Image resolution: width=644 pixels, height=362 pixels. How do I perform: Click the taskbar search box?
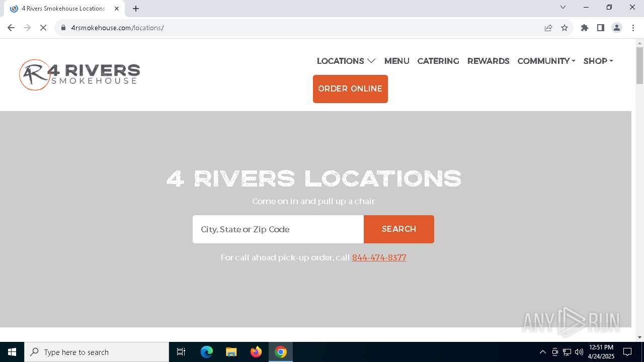(x=97, y=352)
